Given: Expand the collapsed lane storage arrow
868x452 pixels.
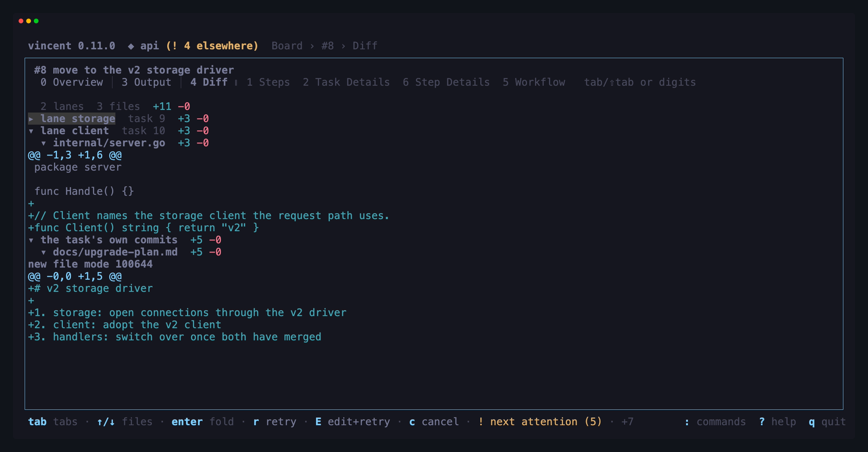Looking at the screenshot, I should pyautogui.click(x=31, y=119).
